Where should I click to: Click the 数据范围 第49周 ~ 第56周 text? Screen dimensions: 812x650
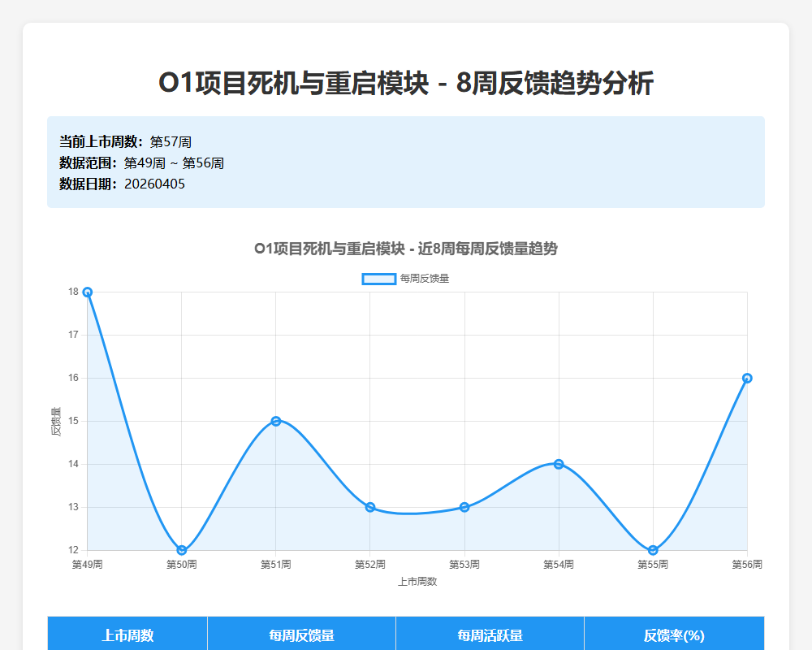pos(141,162)
